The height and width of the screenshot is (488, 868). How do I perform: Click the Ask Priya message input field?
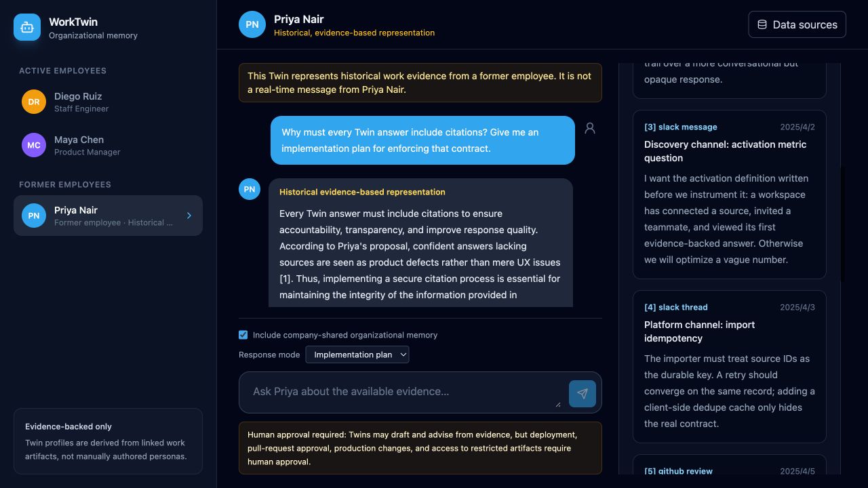[403, 392]
